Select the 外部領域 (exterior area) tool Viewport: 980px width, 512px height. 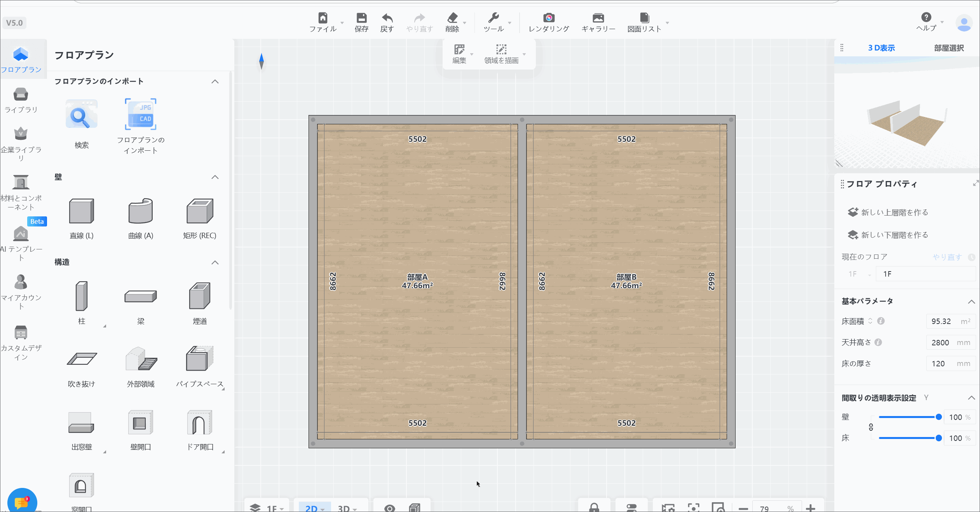(x=141, y=367)
